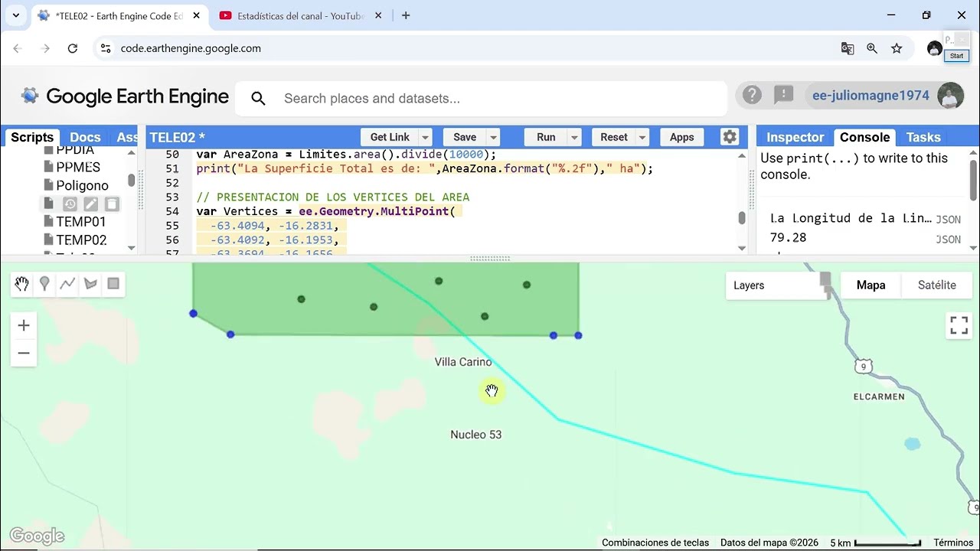Click the search magnifier icon
Viewport: 980px width, 551px height.
pyautogui.click(x=258, y=99)
